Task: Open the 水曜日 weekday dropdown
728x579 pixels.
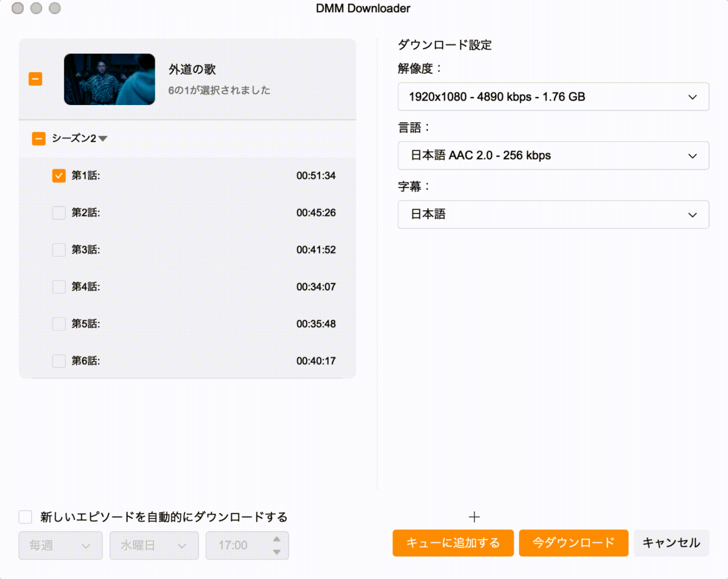Action: coord(154,546)
